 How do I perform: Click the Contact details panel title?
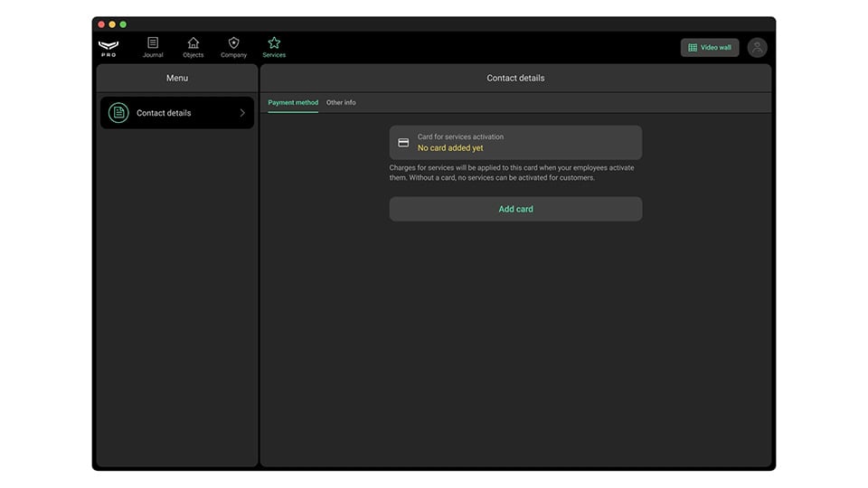[x=515, y=79]
